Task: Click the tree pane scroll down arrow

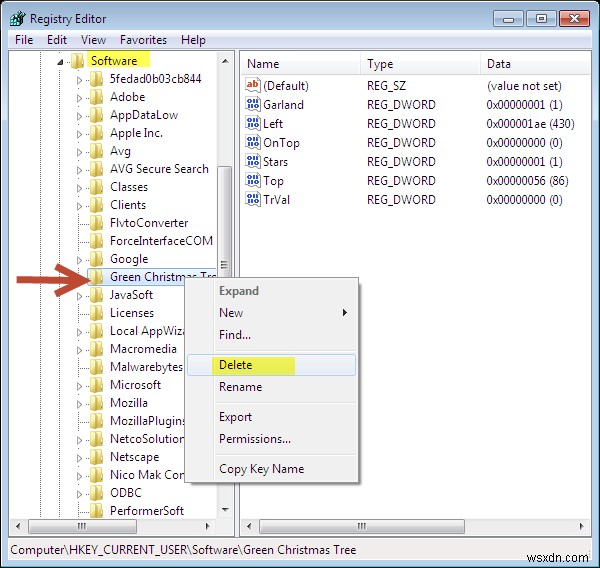Action: (225, 510)
